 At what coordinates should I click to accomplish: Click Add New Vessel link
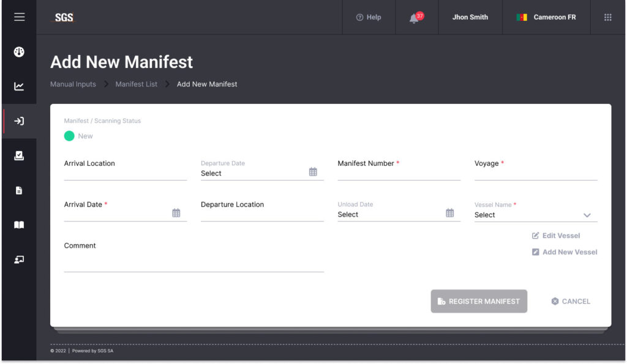564,252
